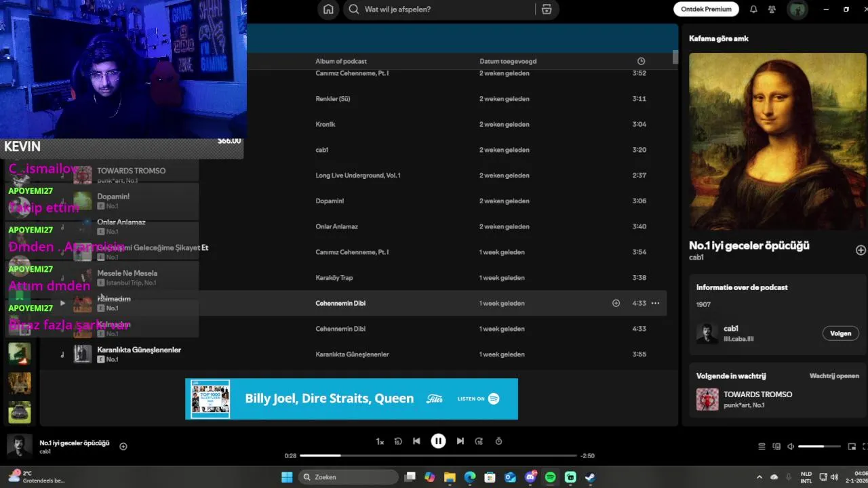Click the duration clock column header
The height and width of the screenshot is (488, 868).
641,61
